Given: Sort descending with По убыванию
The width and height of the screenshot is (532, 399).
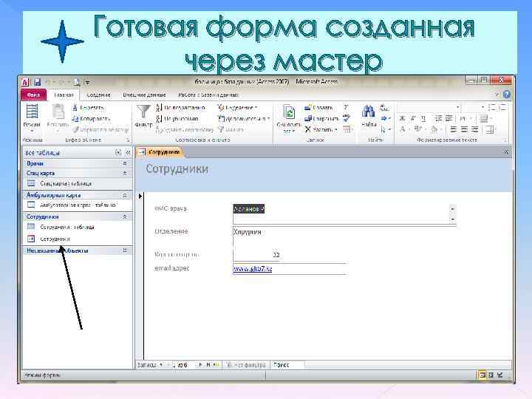Looking at the screenshot, I should point(177,119).
